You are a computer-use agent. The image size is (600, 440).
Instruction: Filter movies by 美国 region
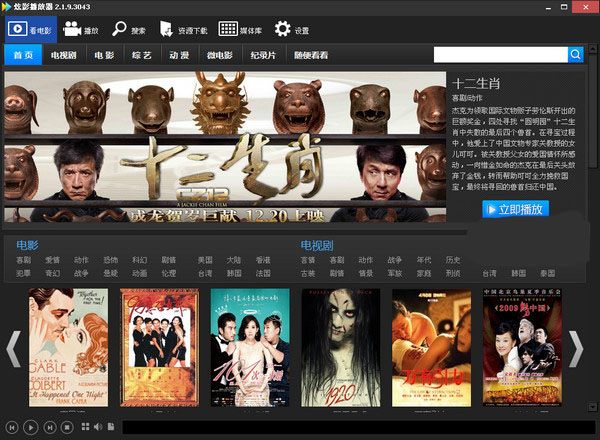[x=205, y=260]
